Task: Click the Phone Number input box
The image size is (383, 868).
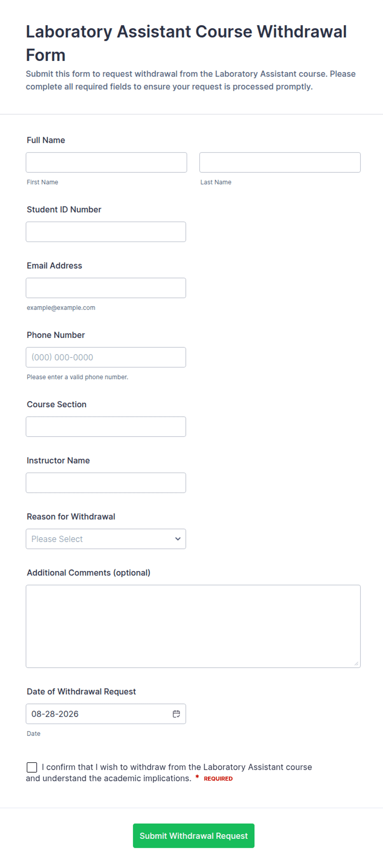Action: click(x=106, y=357)
